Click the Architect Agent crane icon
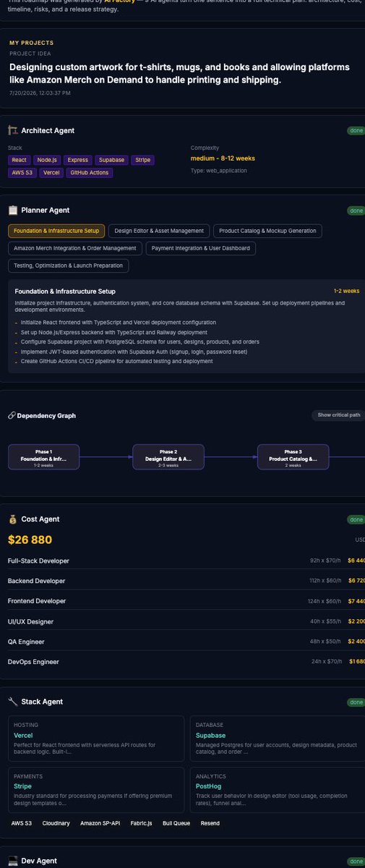The height and width of the screenshot is (868, 365). tap(12, 131)
